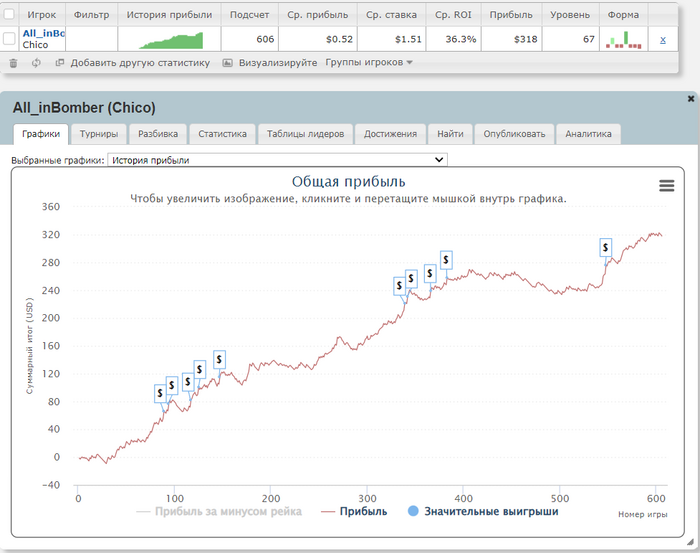Open the Опубликовать tab
The width and height of the screenshot is (700, 553).
pos(514,134)
